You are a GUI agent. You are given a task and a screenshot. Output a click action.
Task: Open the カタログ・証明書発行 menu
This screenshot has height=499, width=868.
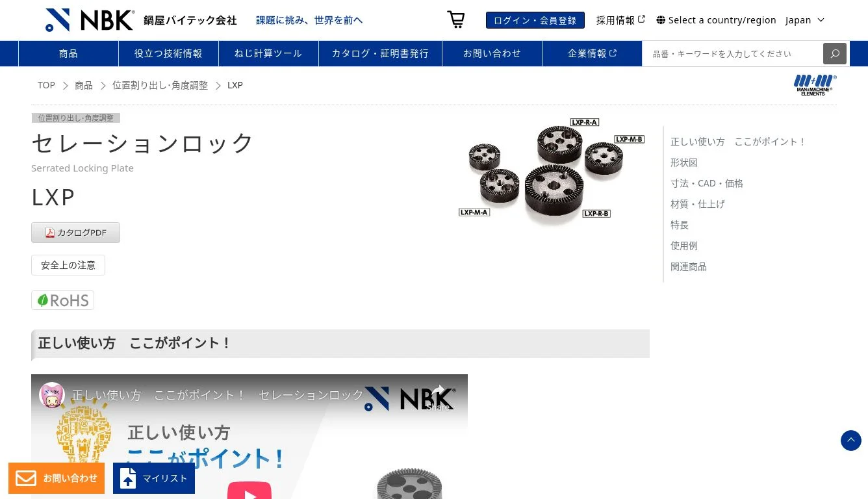pos(380,53)
